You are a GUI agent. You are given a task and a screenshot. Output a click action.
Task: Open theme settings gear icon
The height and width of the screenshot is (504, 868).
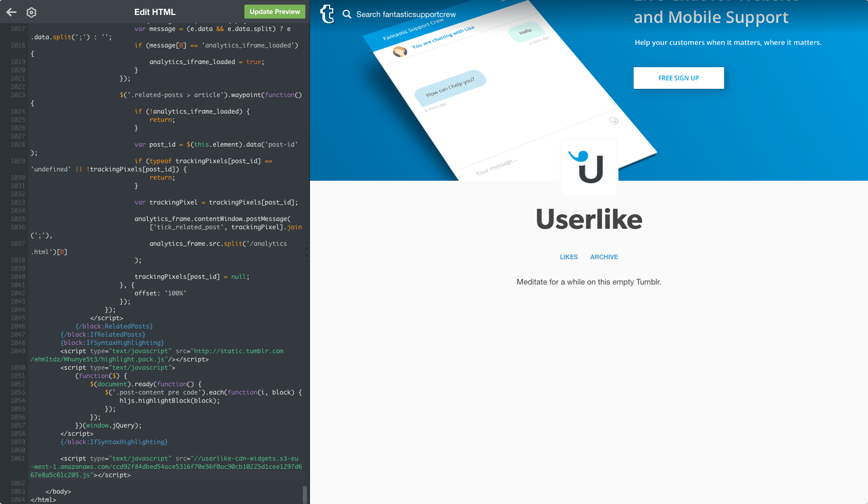click(32, 12)
